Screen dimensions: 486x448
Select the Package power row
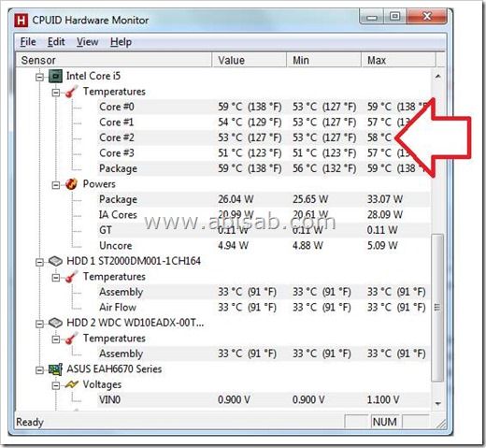coord(264,199)
